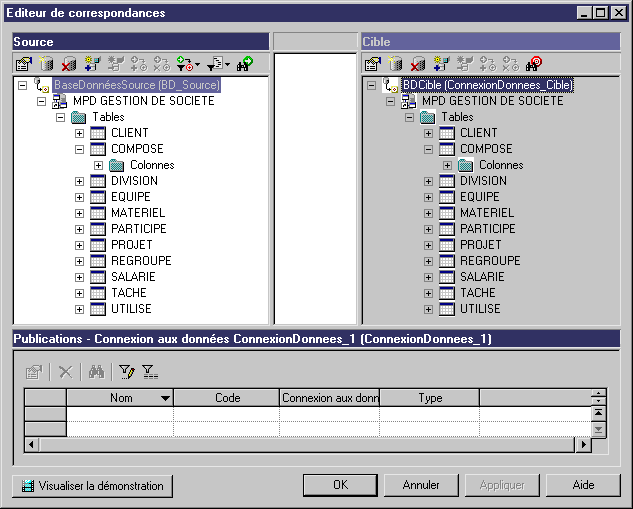The width and height of the screenshot is (633, 509).
Task: Click find source object binoculars icon
Action: (245, 64)
